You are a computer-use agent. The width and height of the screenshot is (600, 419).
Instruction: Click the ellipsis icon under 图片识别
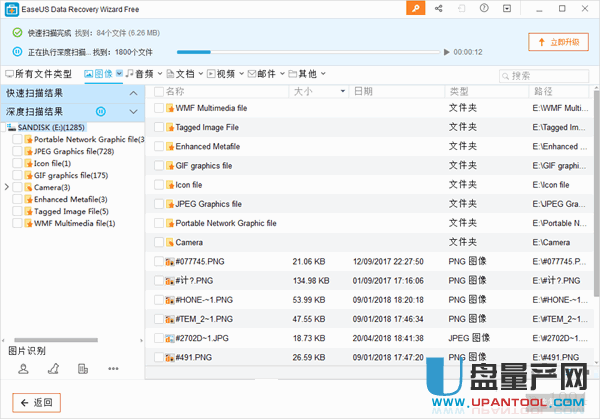(x=114, y=369)
